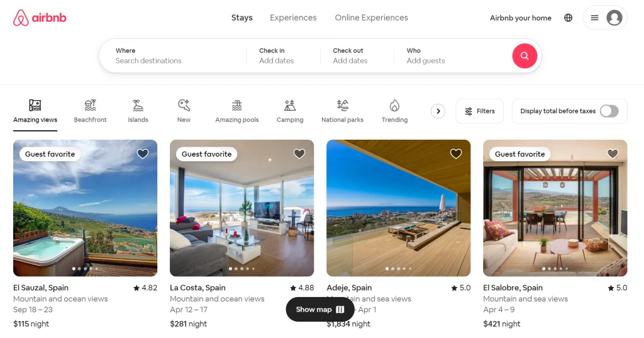Pick the Amazing pools category icon
644x338 pixels.
(237, 105)
